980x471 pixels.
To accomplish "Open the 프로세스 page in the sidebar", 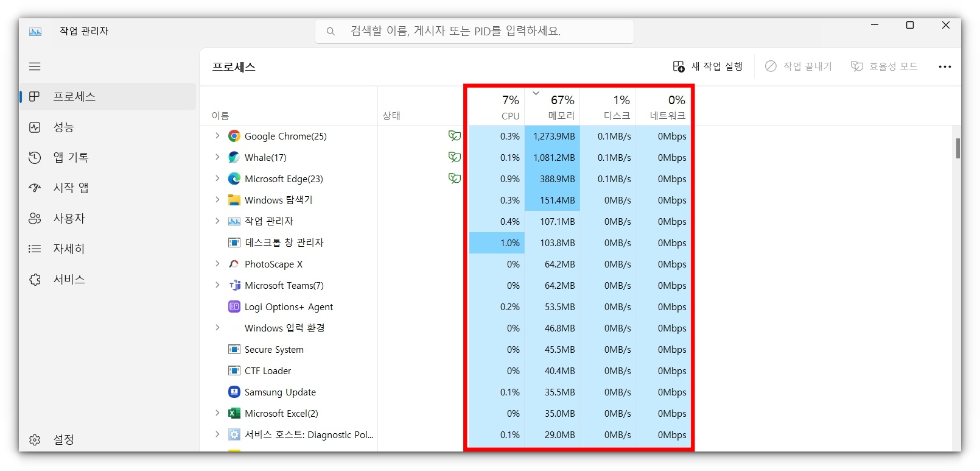I will click(x=108, y=96).
